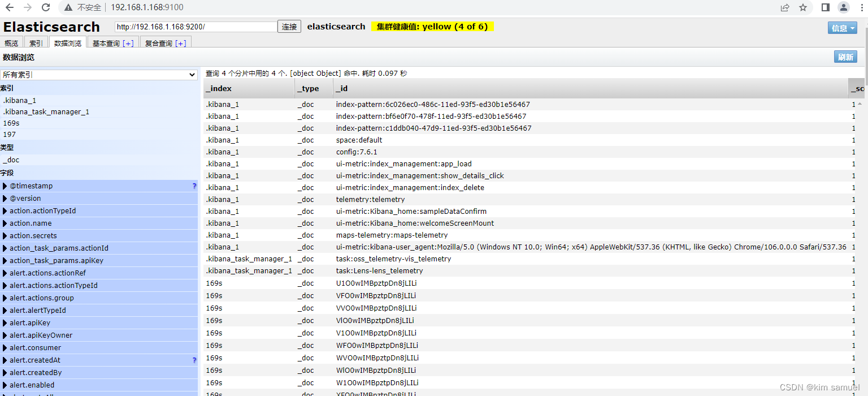The width and height of the screenshot is (868, 396).
Task: Sort by the _id column header
Action: coord(591,88)
